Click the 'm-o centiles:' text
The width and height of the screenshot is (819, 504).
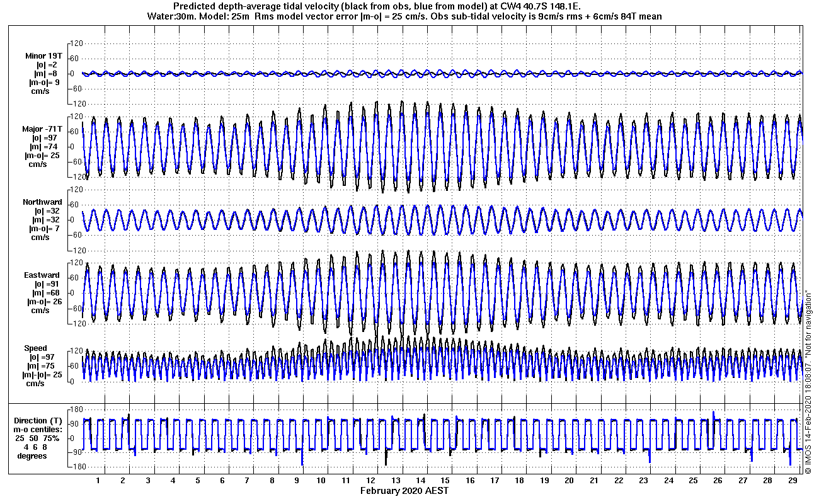click(x=39, y=429)
